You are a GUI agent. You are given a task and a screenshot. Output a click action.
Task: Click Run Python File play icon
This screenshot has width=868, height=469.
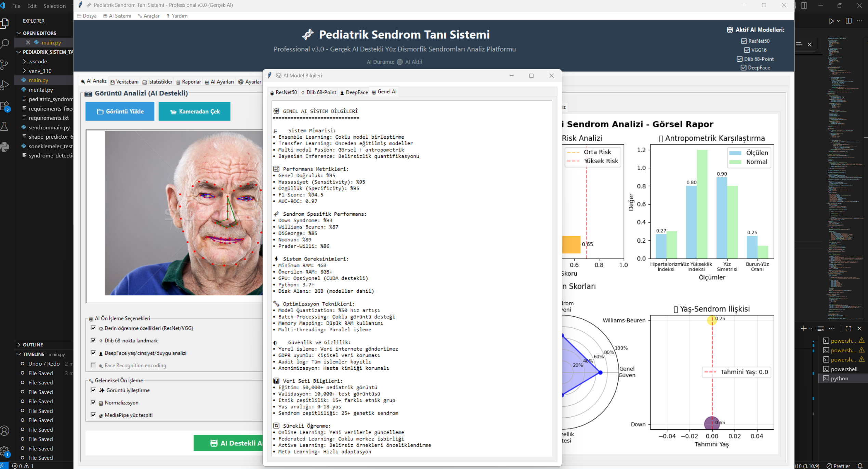(x=831, y=21)
